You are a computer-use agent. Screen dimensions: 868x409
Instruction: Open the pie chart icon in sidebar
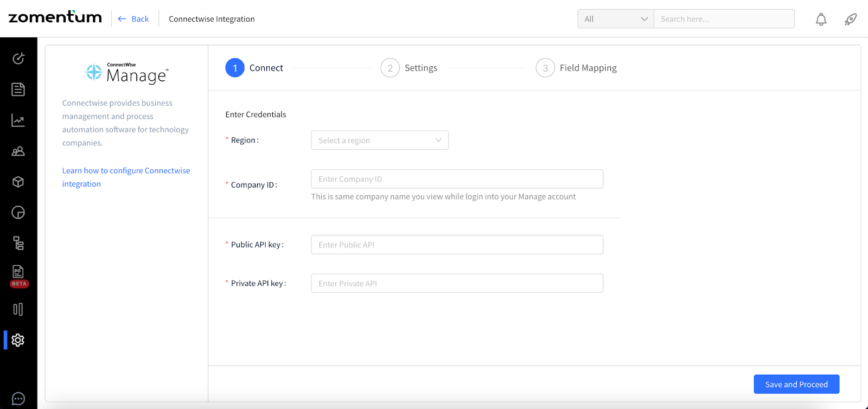18,213
